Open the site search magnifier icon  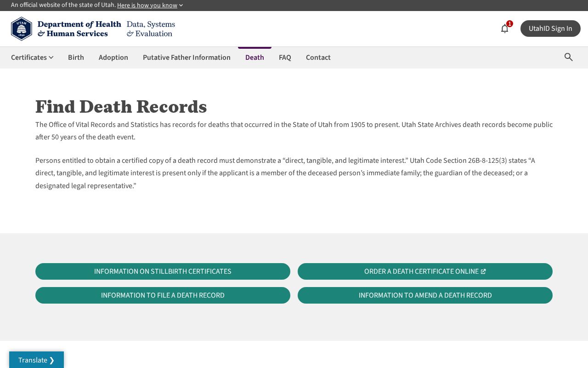tap(569, 57)
